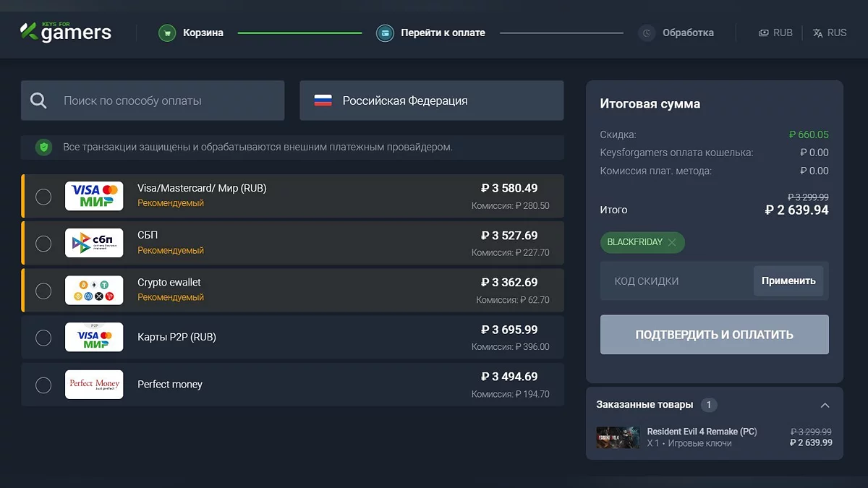Remove the BLACKFRIDAY promo code tag

click(672, 242)
